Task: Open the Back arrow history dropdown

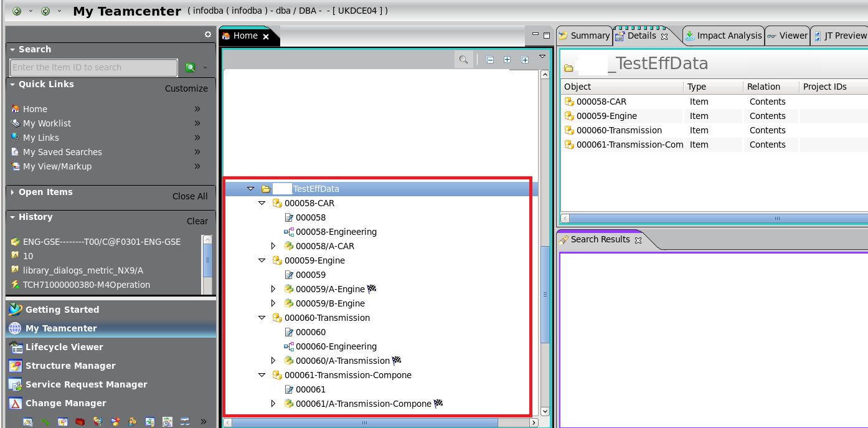Action: 31,11
